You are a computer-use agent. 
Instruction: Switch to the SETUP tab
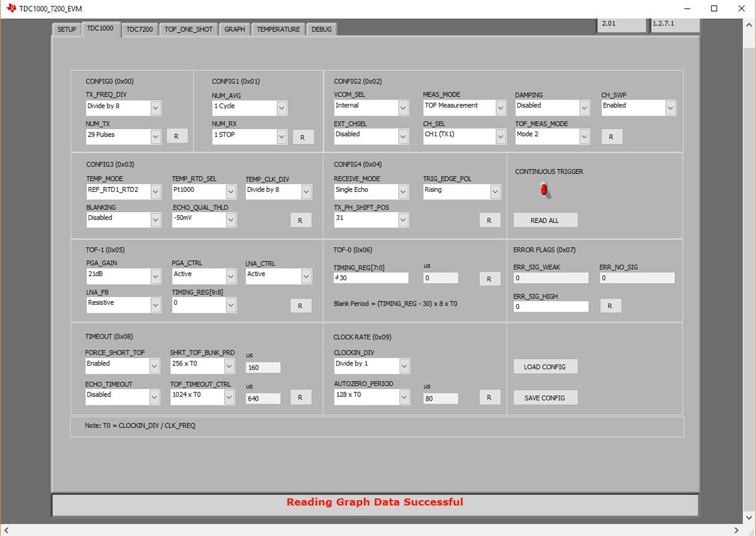66,29
